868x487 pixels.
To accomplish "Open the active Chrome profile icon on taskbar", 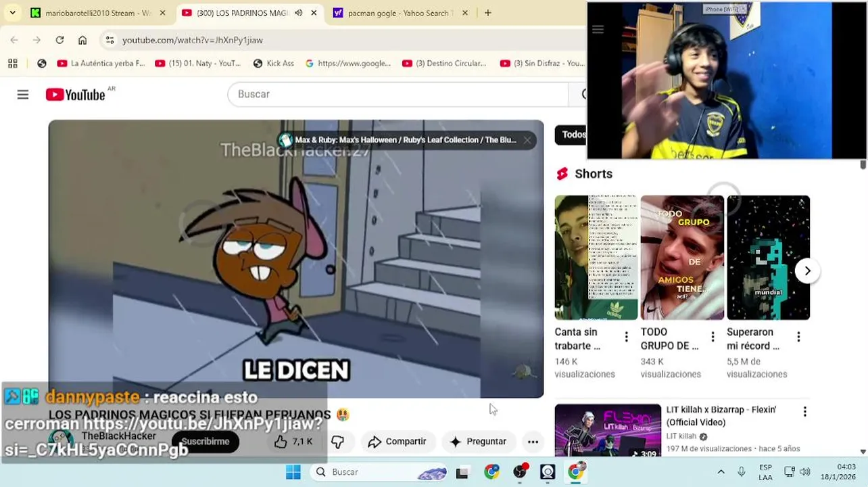I will click(576, 471).
